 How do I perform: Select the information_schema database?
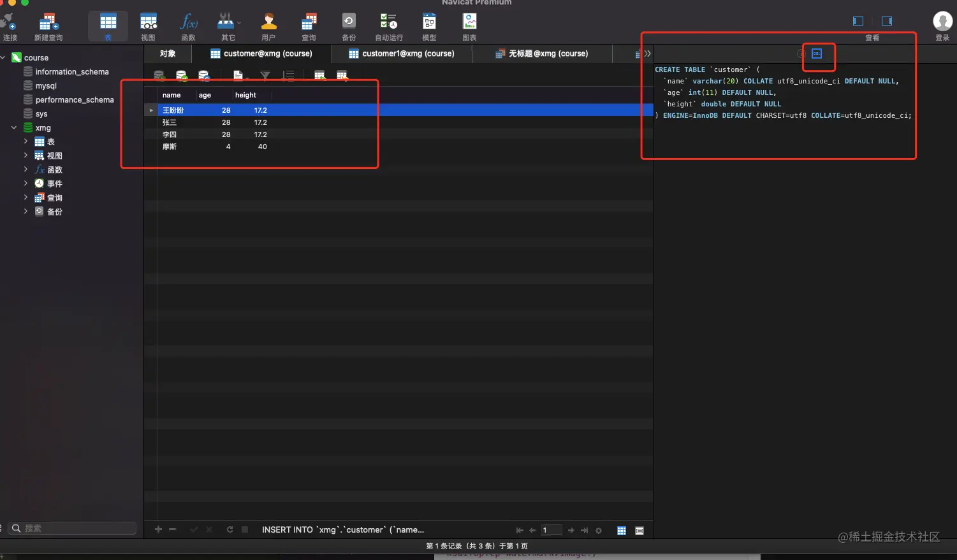tap(72, 72)
